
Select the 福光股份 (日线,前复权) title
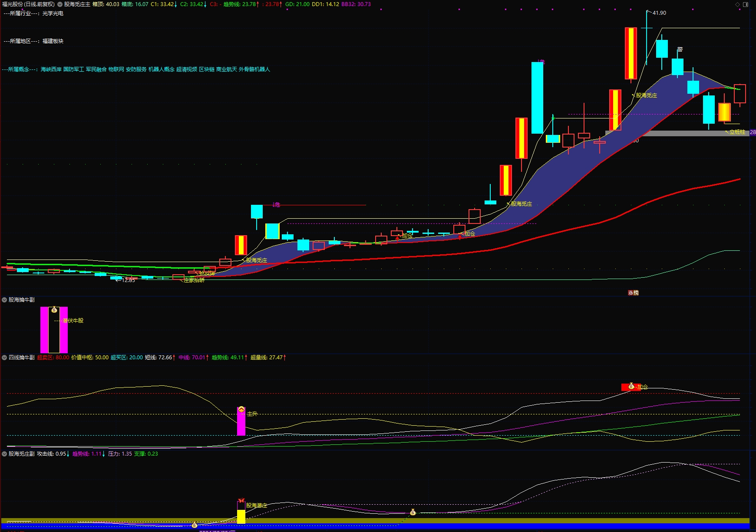pyautogui.click(x=28, y=4)
